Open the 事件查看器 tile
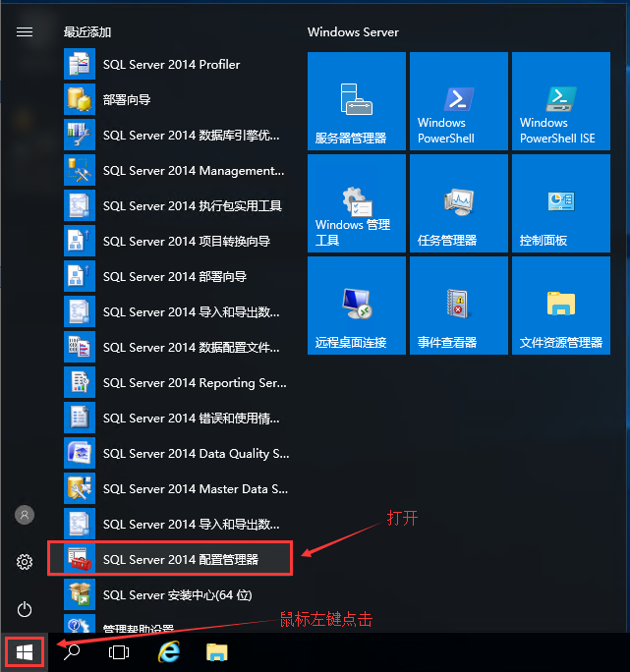Viewport: 630px width, 672px height. (458, 306)
